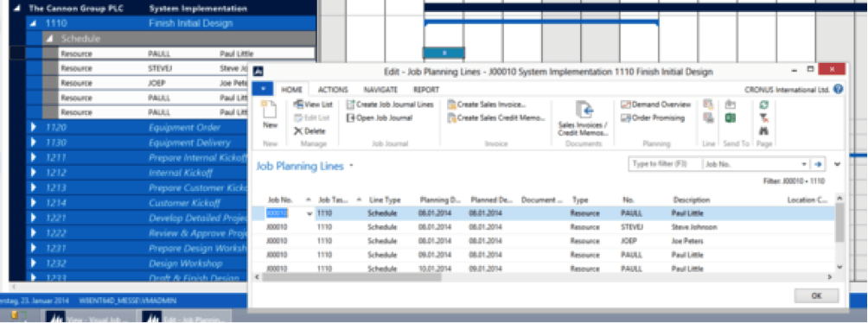This screenshot has width=868, height=323.
Task: Expand task 1211 in tree
Action: [x=34, y=158]
